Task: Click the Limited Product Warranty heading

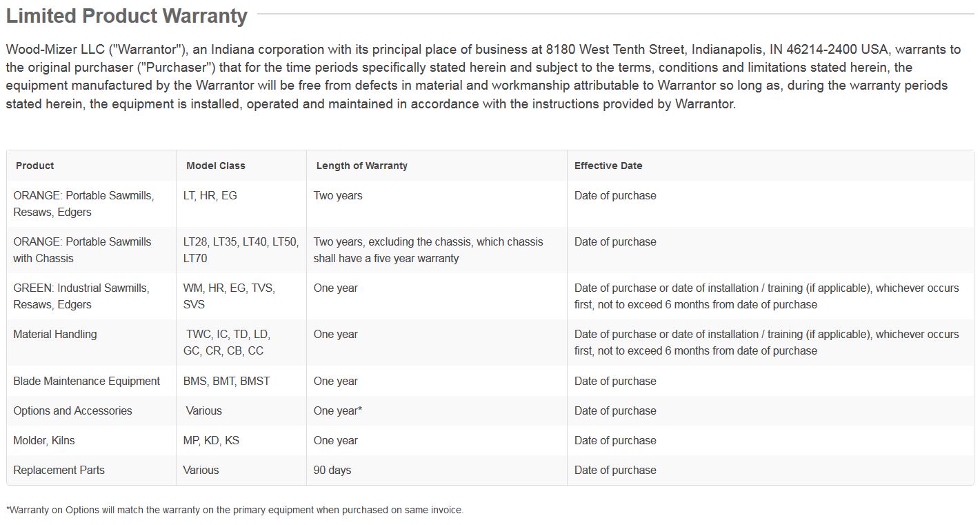Action: pos(126,15)
